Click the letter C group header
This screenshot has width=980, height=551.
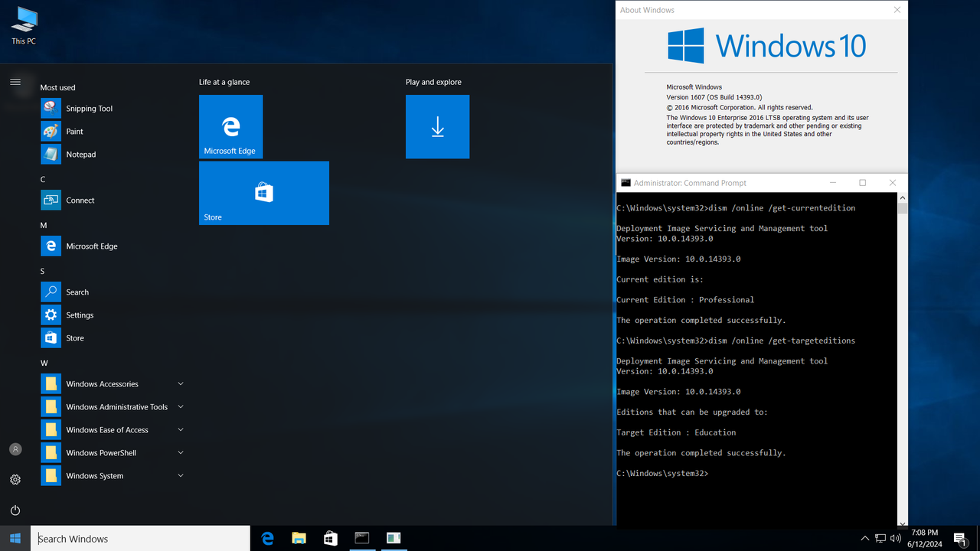pyautogui.click(x=43, y=179)
